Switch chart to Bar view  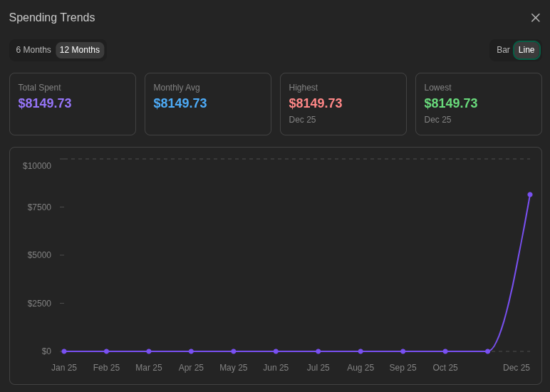[x=503, y=50]
